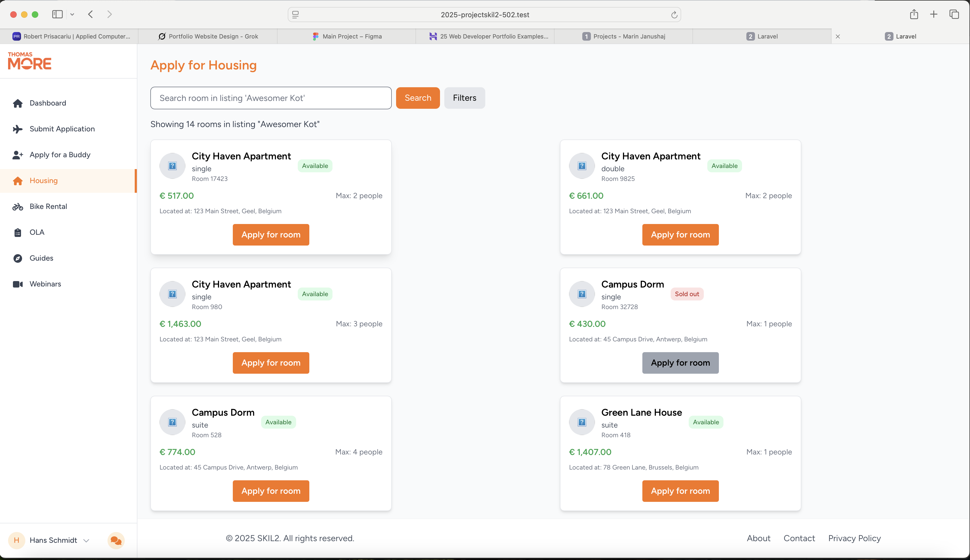Click the page reader icon in address bar
970x560 pixels.
pos(295,15)
